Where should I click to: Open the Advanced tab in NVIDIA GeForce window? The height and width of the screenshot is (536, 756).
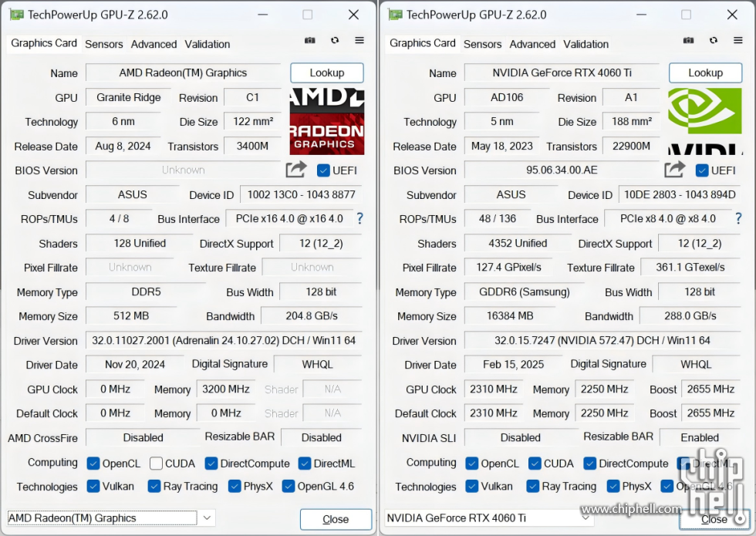(532, 45)
